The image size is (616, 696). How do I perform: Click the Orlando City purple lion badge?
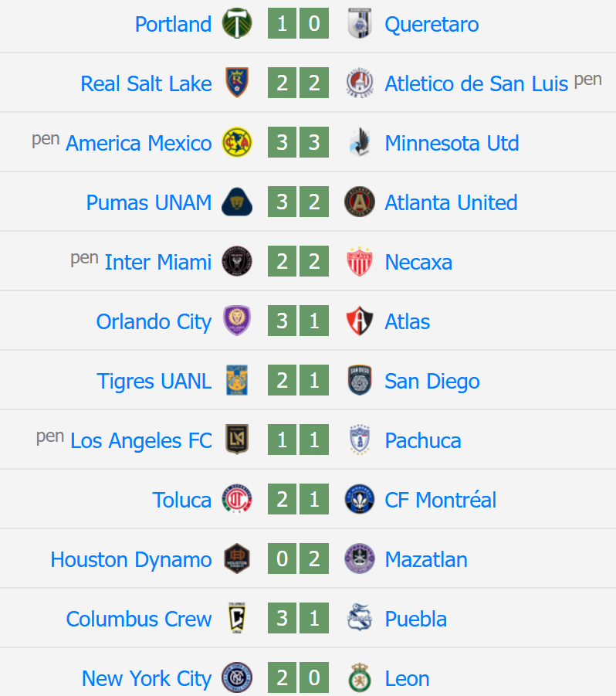click(237, 321)
